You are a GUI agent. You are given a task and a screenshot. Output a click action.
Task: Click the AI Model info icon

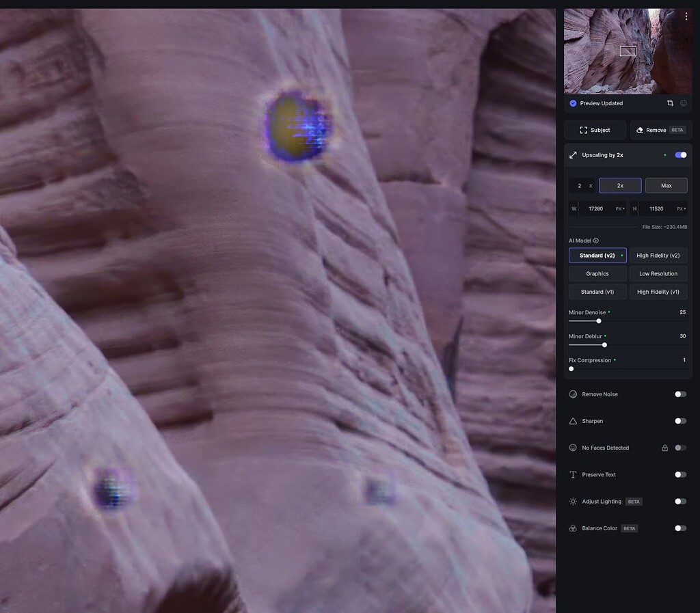pyautogui.click(x=596, y=241)
